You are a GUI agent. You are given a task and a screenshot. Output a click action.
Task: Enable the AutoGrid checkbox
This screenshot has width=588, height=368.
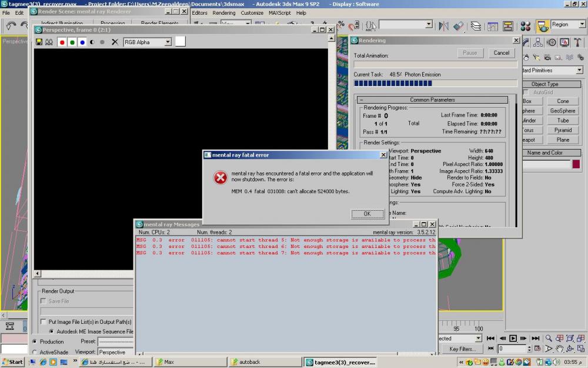click(526, 92)
